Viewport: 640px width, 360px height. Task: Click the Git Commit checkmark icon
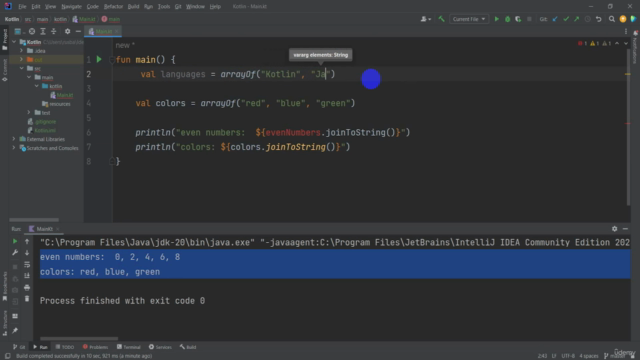(x=566, y=19)
